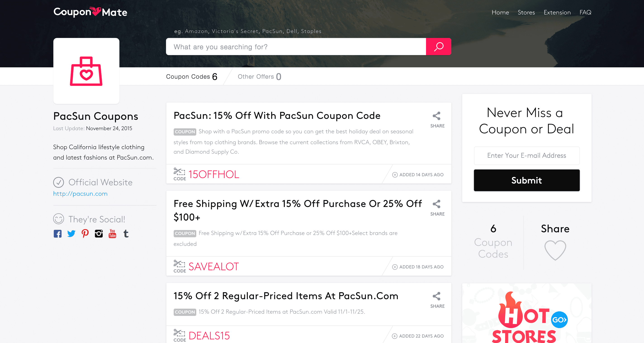Screen dimensions: 644x343
Task: Switch to the Coupon Codes tab
Action: point(192,76)
